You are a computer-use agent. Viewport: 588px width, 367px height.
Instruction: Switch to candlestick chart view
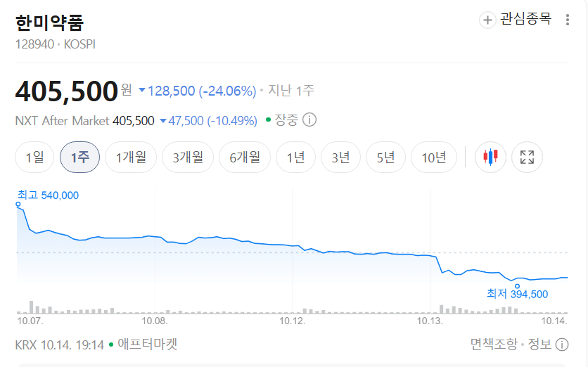490,157
